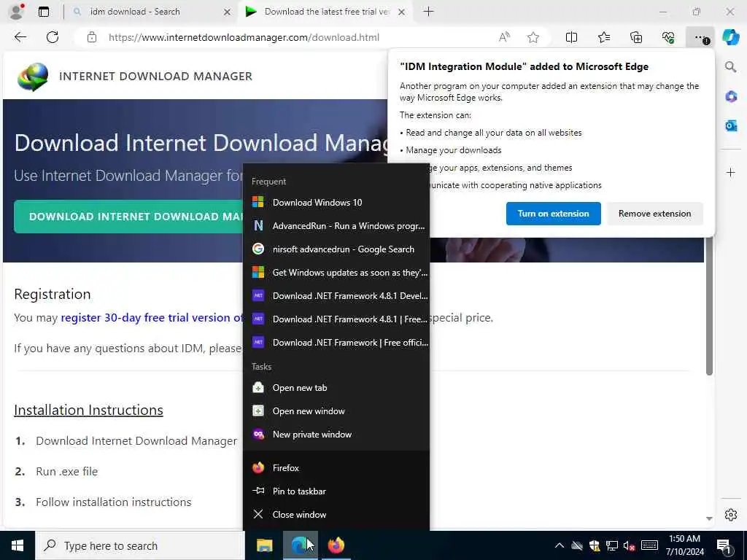Select Close window in jump list
Image resolution: width=747 pixels, height=560 pixels.
pyautogui.click(x=336, y=514)
